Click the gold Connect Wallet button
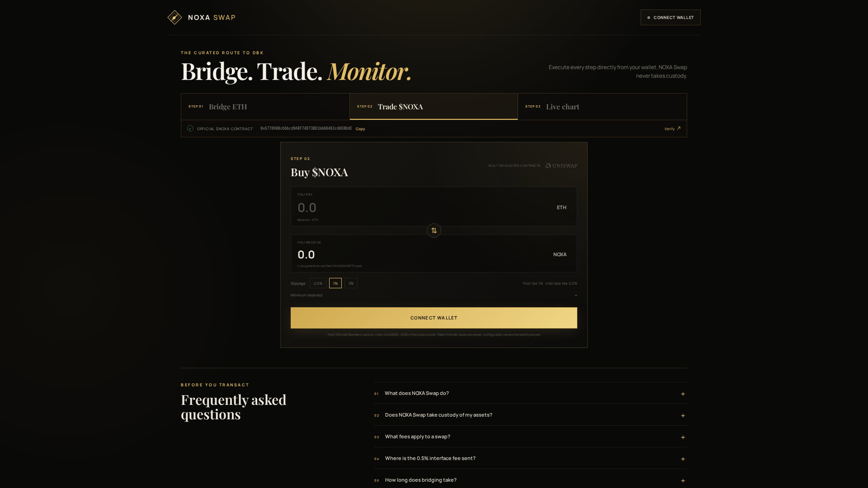Image resolution: width=868 pixels, height=488 pixels. 434,318
